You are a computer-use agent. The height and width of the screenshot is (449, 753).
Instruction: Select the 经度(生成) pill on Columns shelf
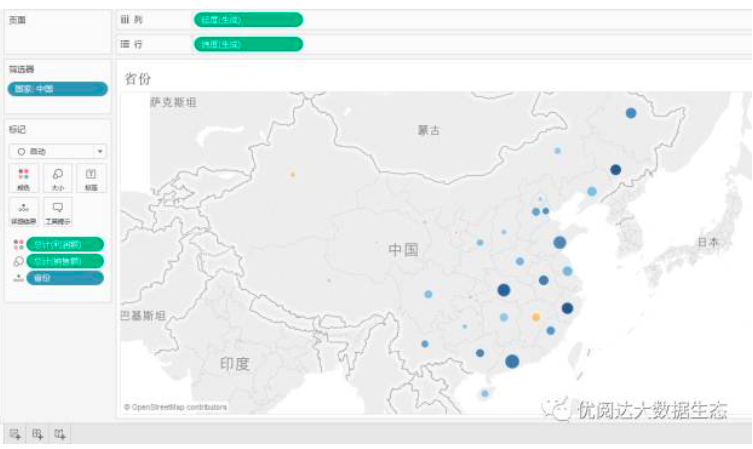pos(247,19)
